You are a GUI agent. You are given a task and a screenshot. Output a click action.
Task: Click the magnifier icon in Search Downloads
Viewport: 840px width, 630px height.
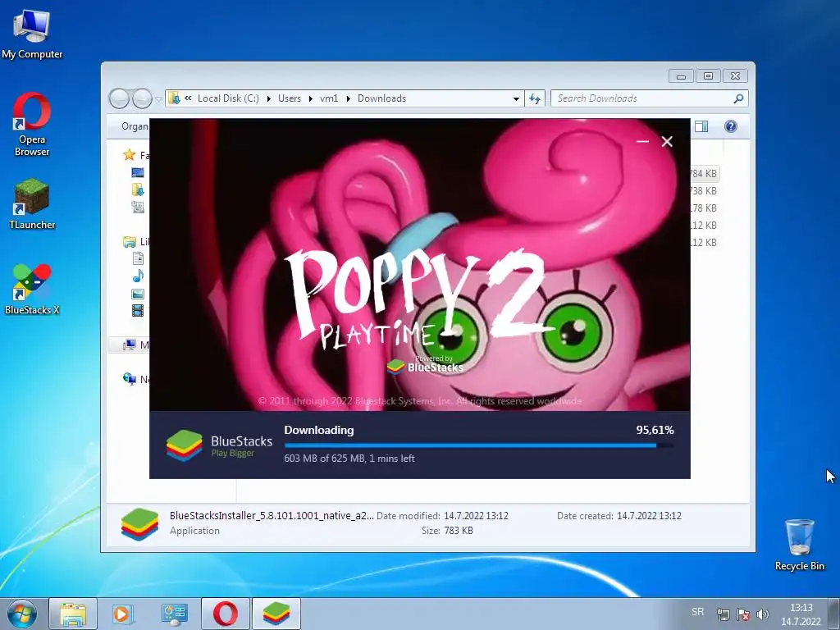738,98
